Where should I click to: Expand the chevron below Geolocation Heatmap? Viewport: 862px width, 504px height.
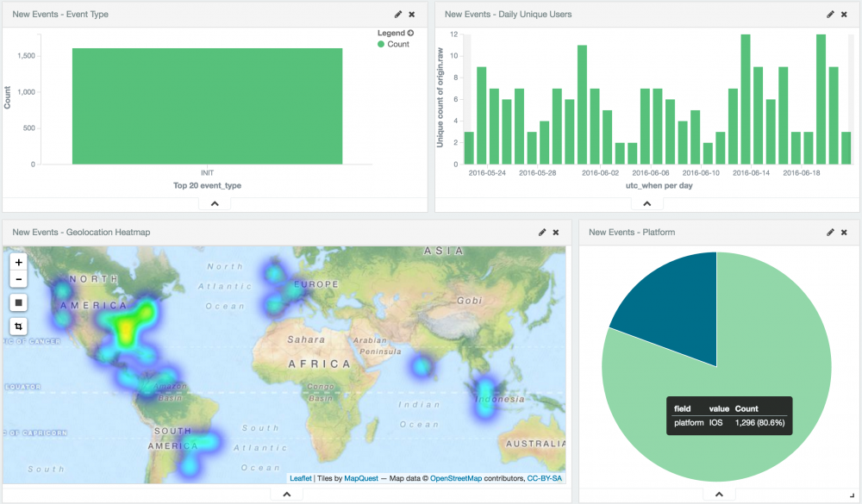286,494
